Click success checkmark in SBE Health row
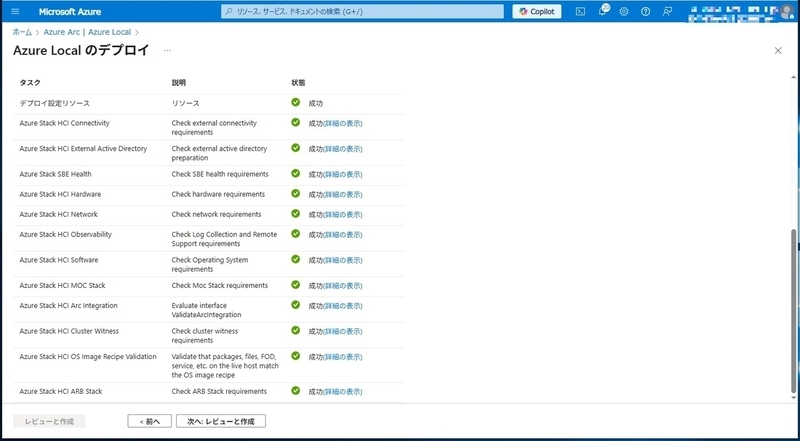The height and width of the screenshot is (441, 800). pos(295,173)
